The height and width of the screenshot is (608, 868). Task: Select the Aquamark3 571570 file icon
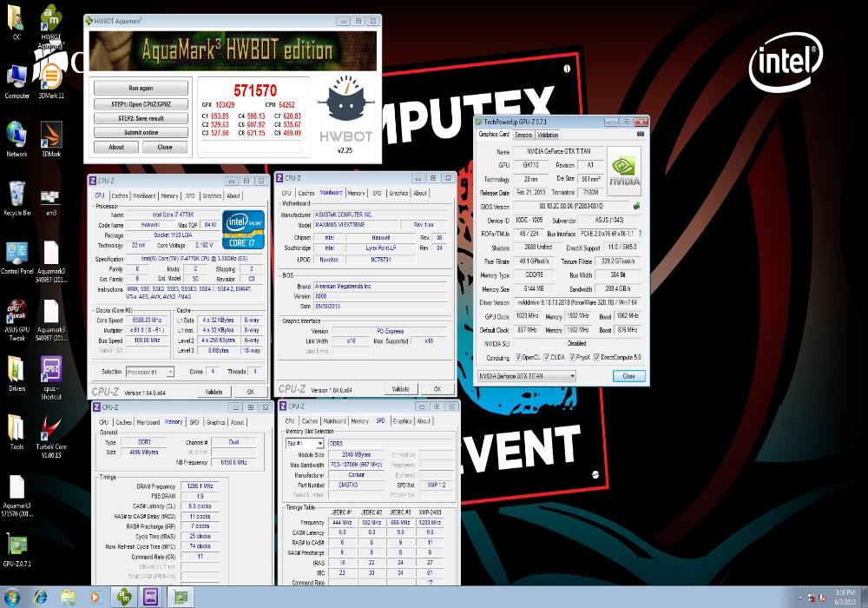click(16, 496)
